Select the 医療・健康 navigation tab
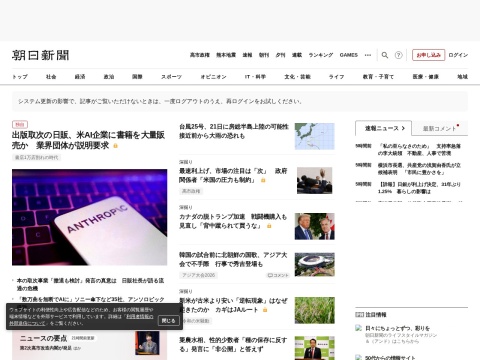 click(x=426, y=77)
